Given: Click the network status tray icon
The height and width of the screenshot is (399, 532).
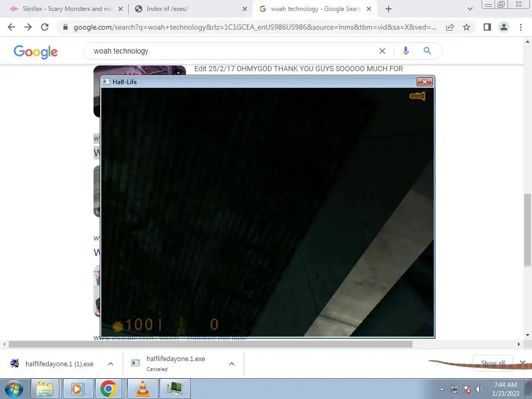Looking at the screenshot, I should coord(454,389).
